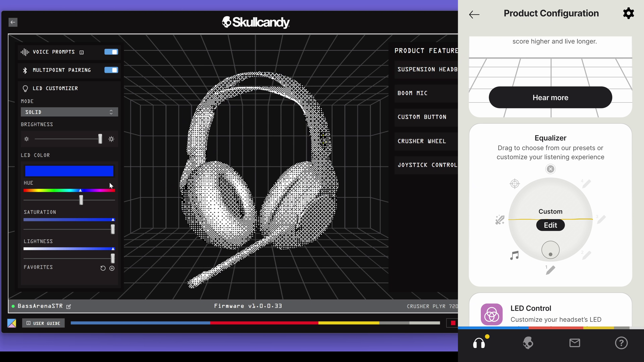The width and height of the screenshot is (644, 362).
Task: Open the headphones tab in bottom navigation
Action: coord(479,343)
